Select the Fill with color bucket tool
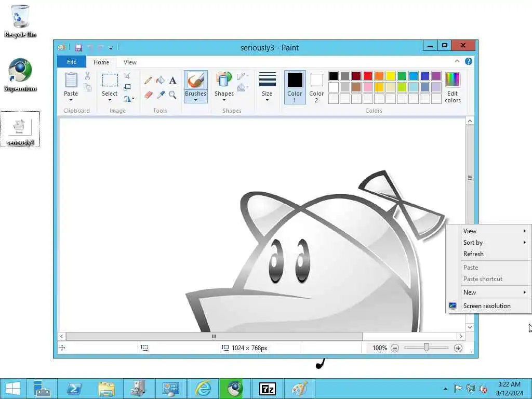Viewport: 532px width, 399px height. tap(161, 81)
